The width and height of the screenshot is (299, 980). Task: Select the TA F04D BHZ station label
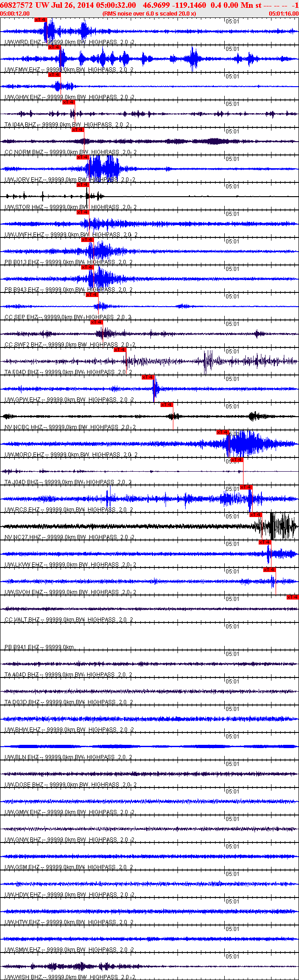68,372
